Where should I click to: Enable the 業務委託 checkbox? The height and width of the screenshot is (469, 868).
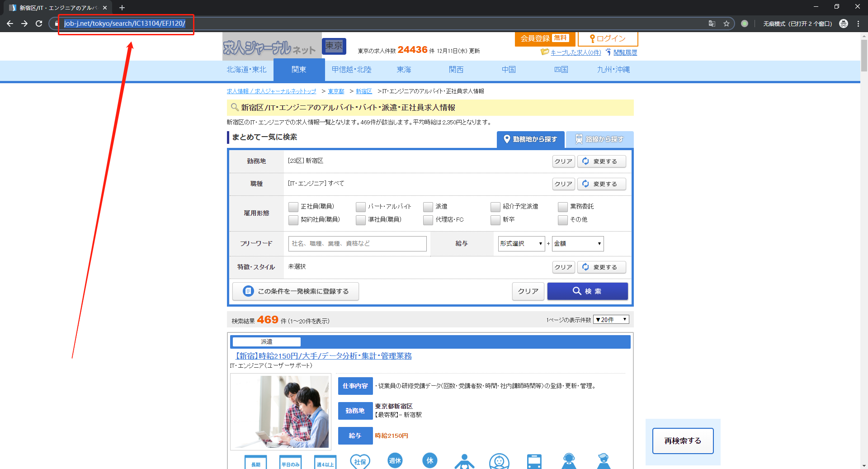point(563,207)
